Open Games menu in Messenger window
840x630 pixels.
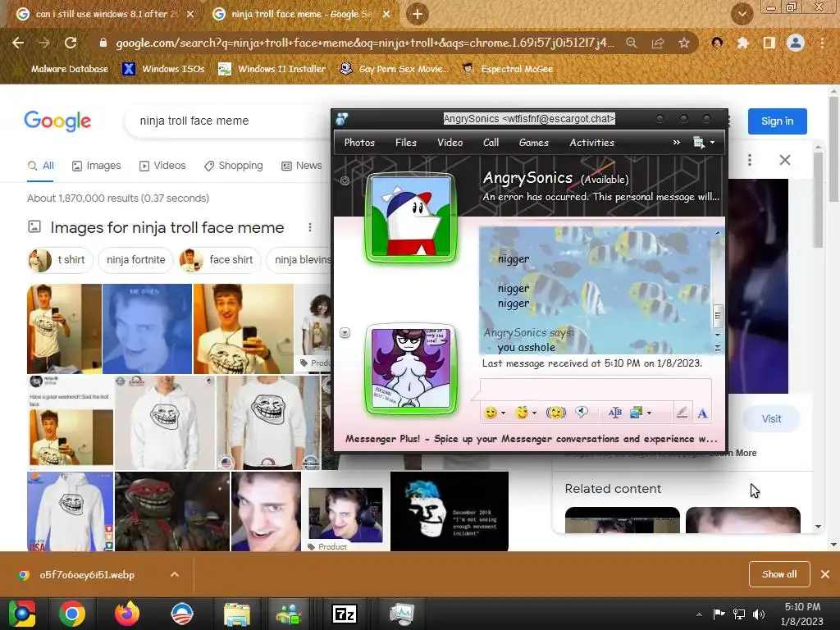pos(533,143)
